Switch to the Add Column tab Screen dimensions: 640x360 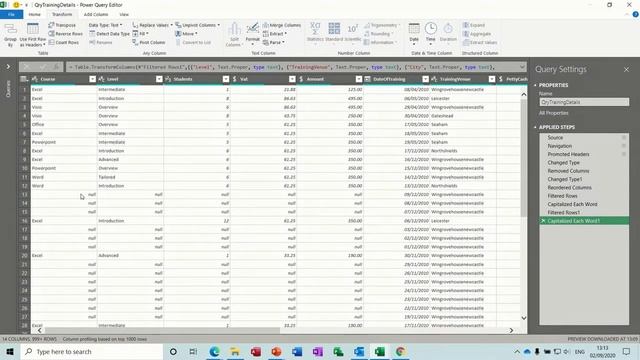[96, 14]
